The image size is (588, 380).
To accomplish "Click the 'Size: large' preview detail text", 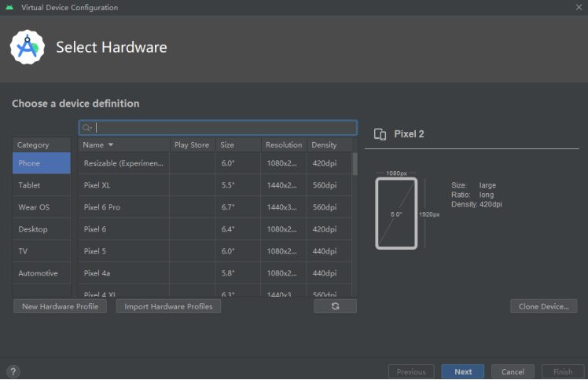I will [474, 185].
